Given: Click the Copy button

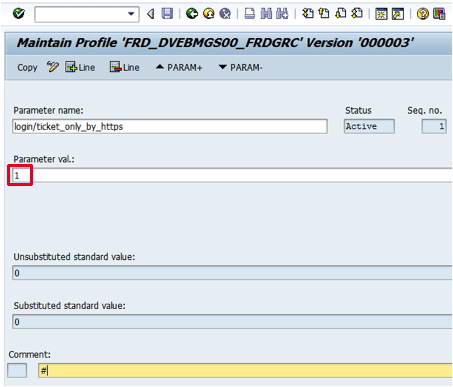Looking at the screenshot, I should [x=27, y=68].
